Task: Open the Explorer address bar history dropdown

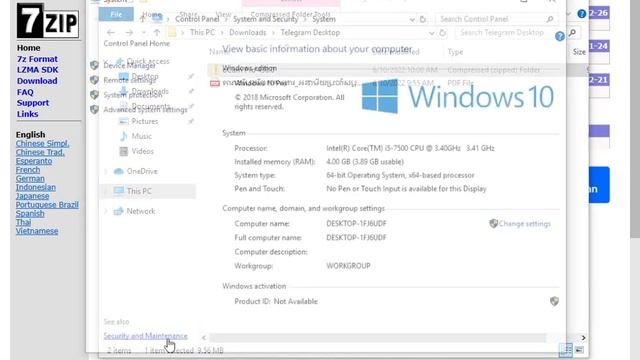Action: (x=431, y=33)
